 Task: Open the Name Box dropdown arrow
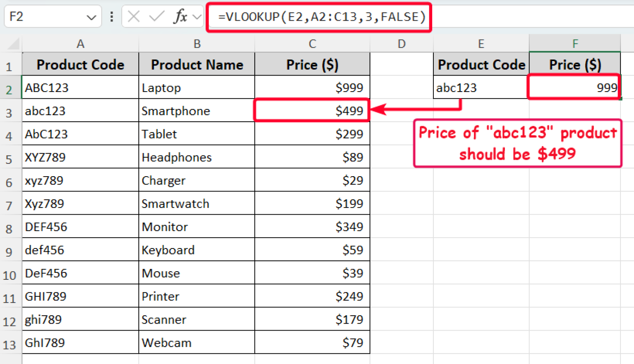point(92,17)
